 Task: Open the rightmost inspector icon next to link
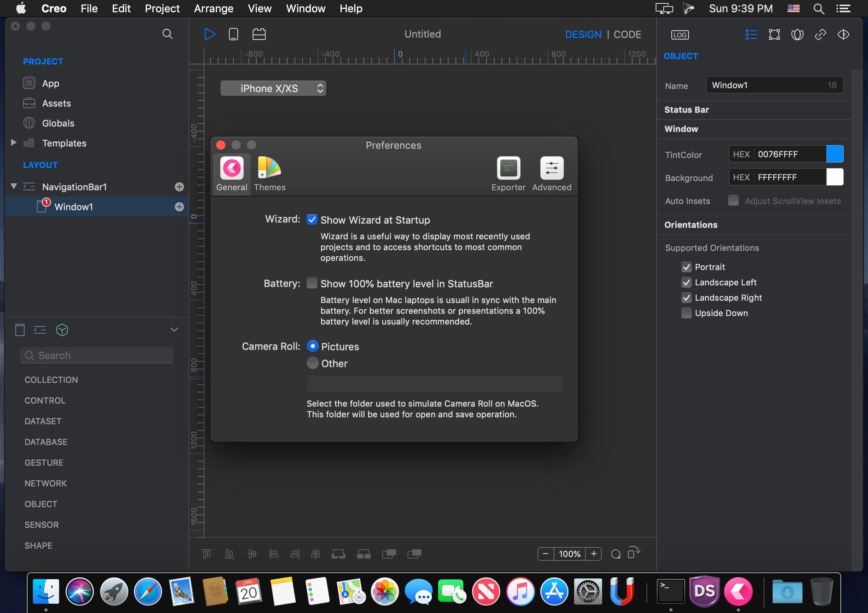[843, 35]
